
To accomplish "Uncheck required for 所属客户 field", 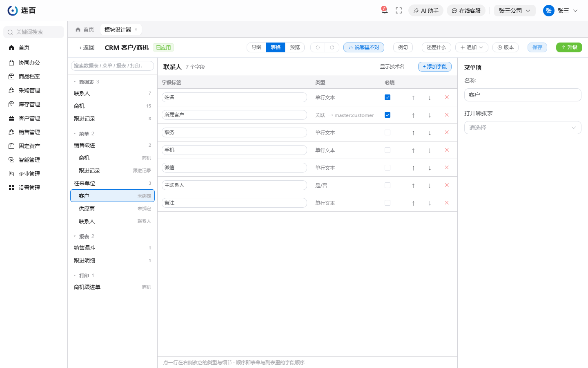I will point(388,115).
